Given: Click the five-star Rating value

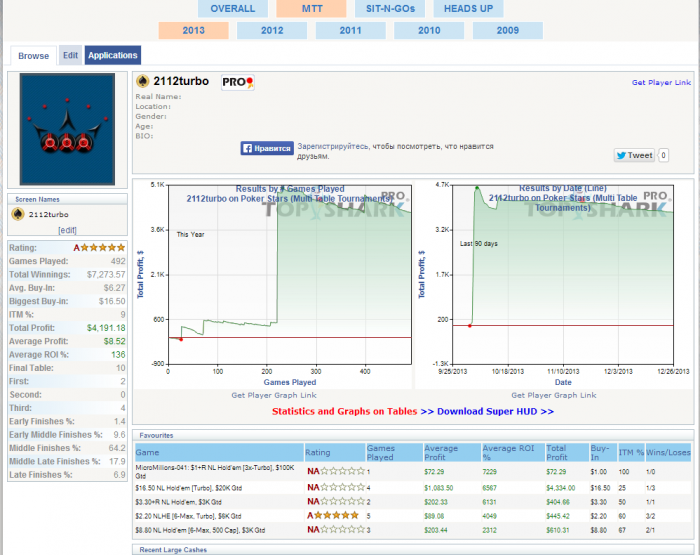Looking at the screenshot, I should (x=99, y=248).
